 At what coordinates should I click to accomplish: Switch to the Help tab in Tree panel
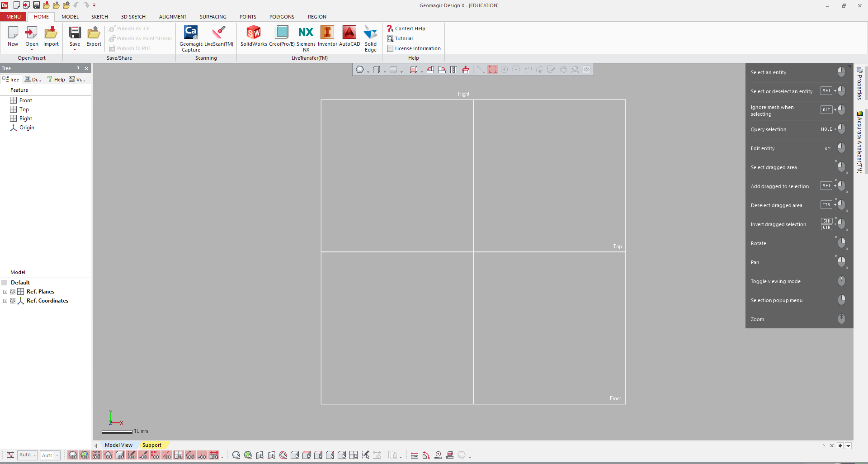tap(56, 79)
